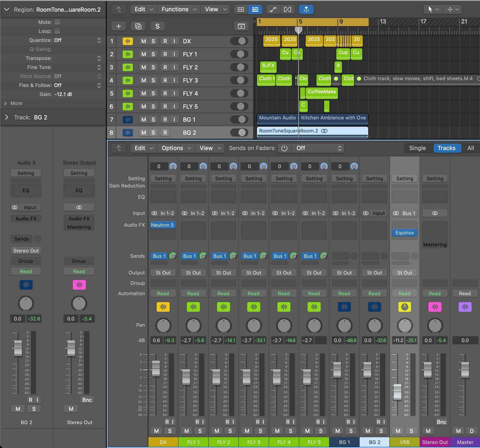Open the mixer Options menu

pos(176,148)
